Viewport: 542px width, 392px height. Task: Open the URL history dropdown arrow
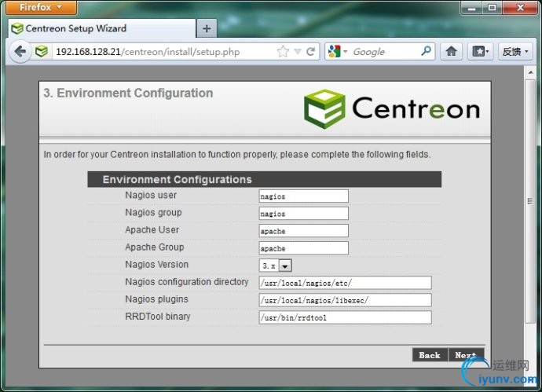[298, 52]
